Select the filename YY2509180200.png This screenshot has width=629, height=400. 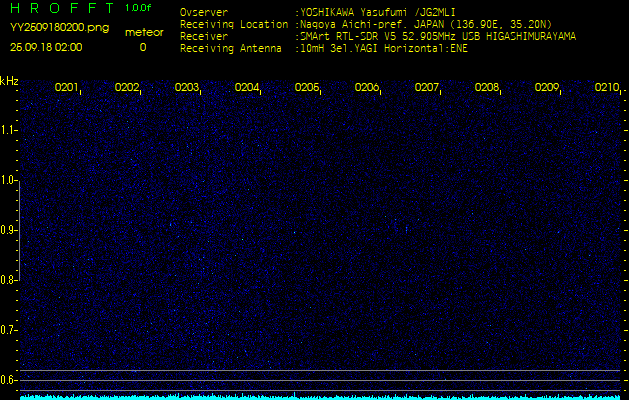point(59,28)
